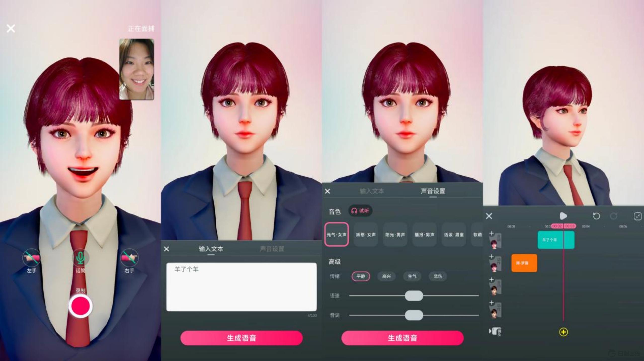Select the 阳光·男声 voice option
The image size is (644, 361).
395,235
